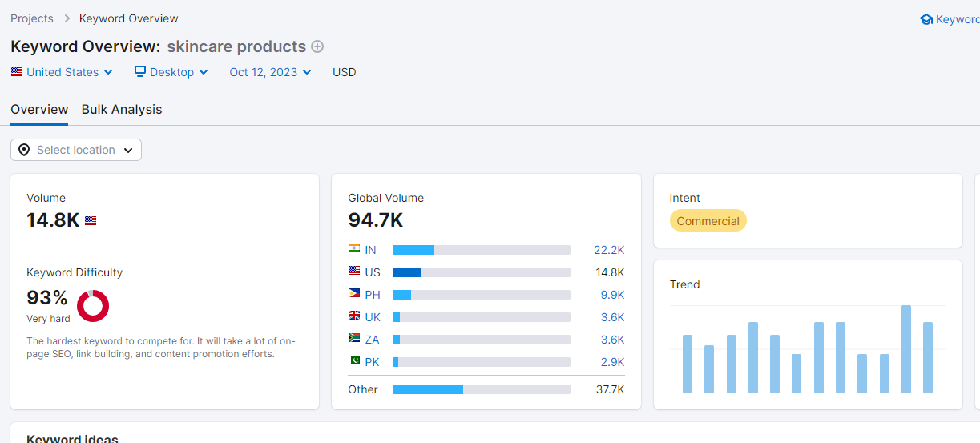Click the graduation cap Keyword icon
980x443 pixels.
(x=926, y=19)
